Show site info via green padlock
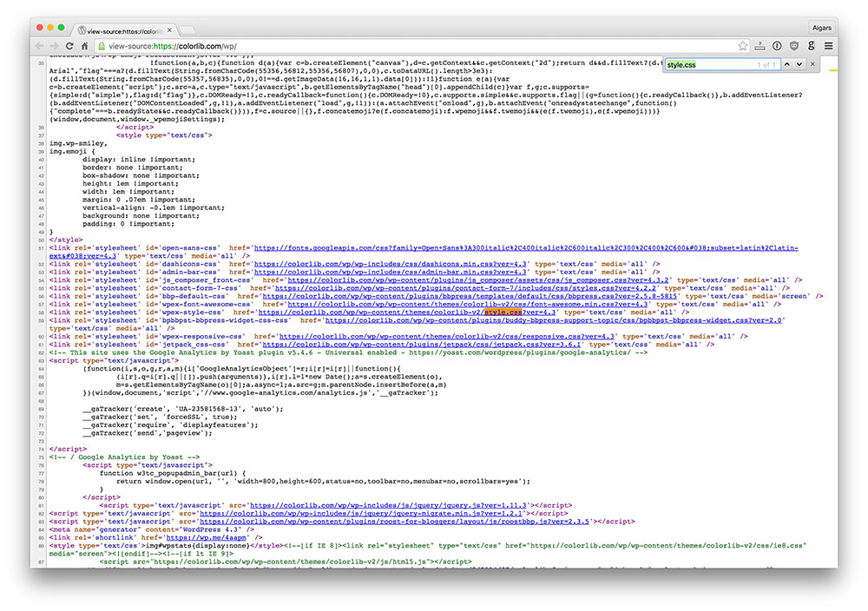 click(x=102, y=46)
